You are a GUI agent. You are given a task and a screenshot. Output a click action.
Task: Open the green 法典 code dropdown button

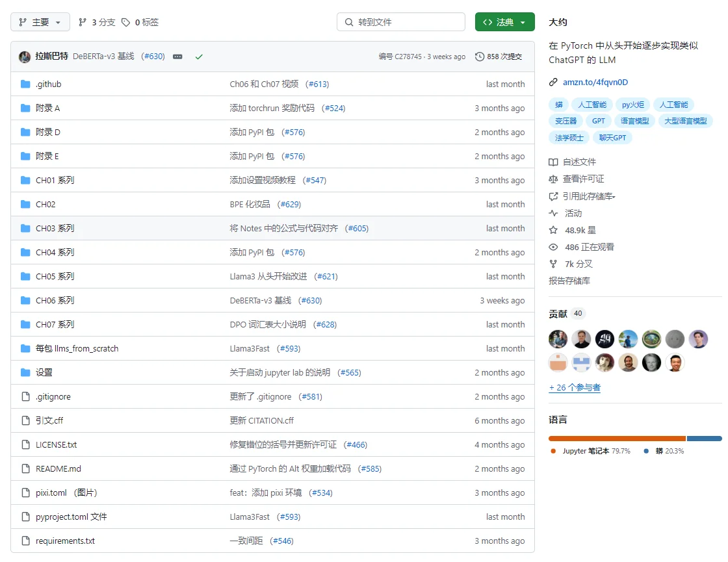click(x=504, y=22)
